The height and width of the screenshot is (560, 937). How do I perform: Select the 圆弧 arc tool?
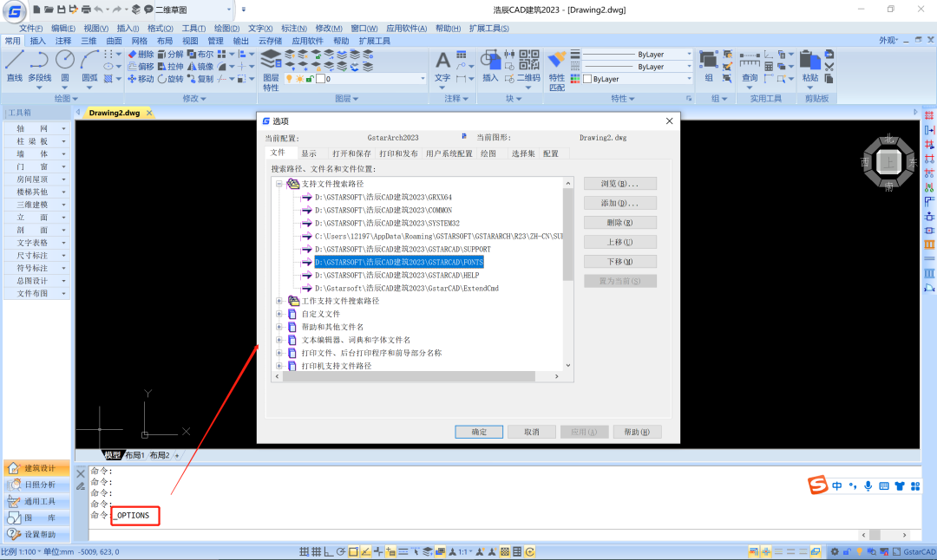coord(89,67)
